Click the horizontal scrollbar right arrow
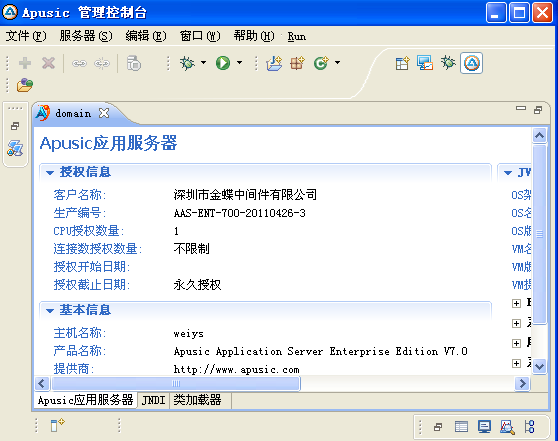The height and width of the screenshot is (441, 558). click(522, 384)
